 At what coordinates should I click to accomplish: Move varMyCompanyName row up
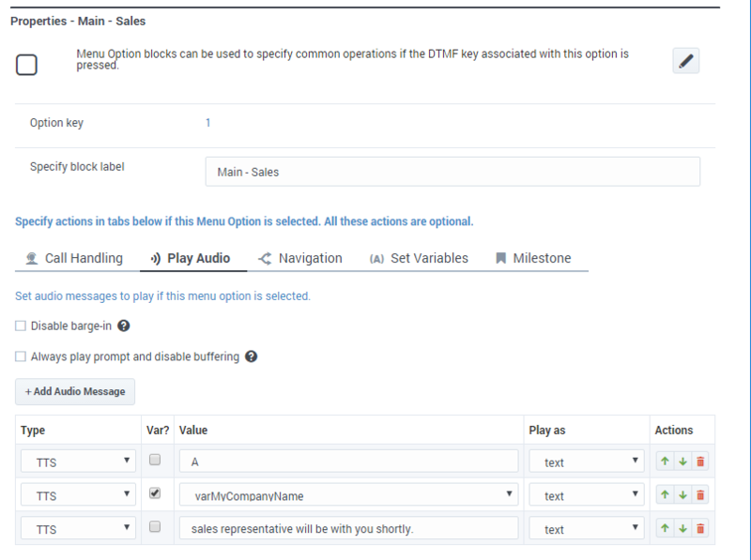pyautogui.click(x=666, y=495)
